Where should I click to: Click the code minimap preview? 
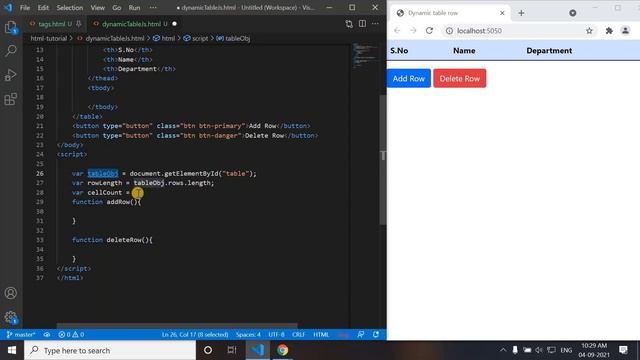tap(365, 56)
